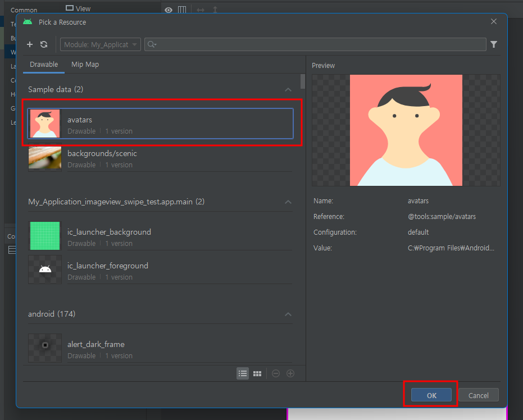Click the resource list scrollbar
Viewport: 523px width, 420px height.
coord(303,81)
